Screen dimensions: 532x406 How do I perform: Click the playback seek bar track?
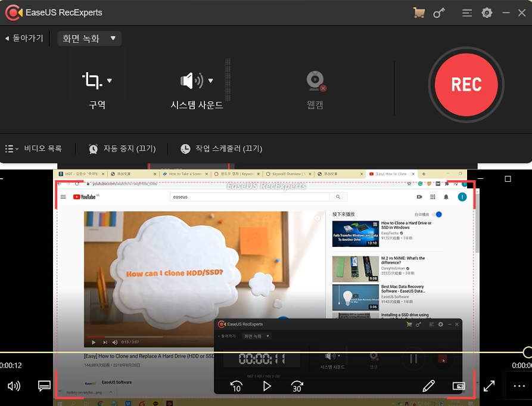point(262,352)
